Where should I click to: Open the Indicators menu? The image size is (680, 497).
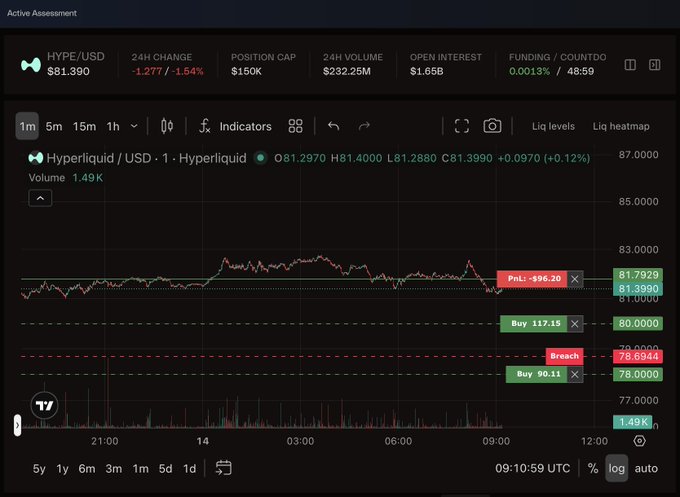(235, 126)
